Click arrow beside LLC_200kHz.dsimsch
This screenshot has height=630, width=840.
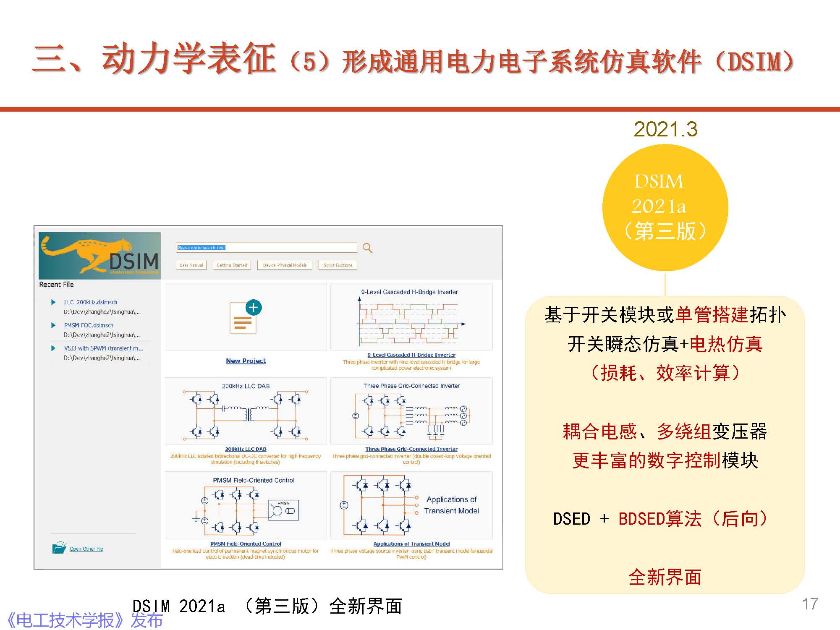[x=53, y=302]
